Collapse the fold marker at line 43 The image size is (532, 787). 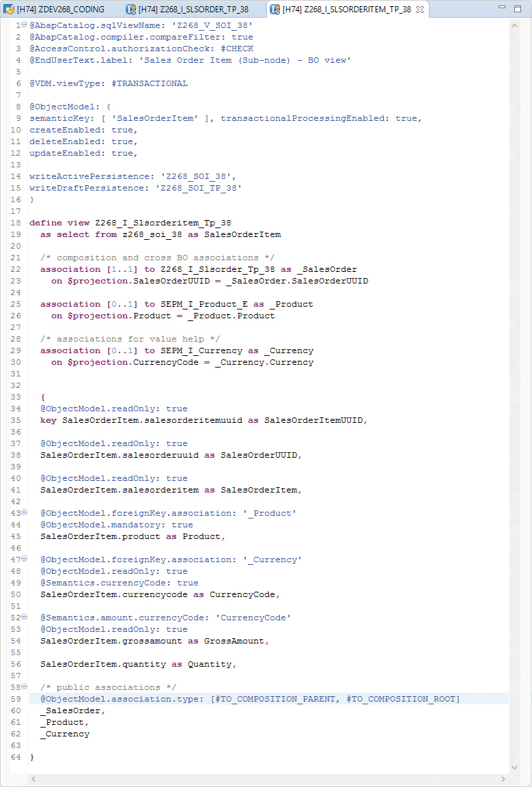point(24,513)
